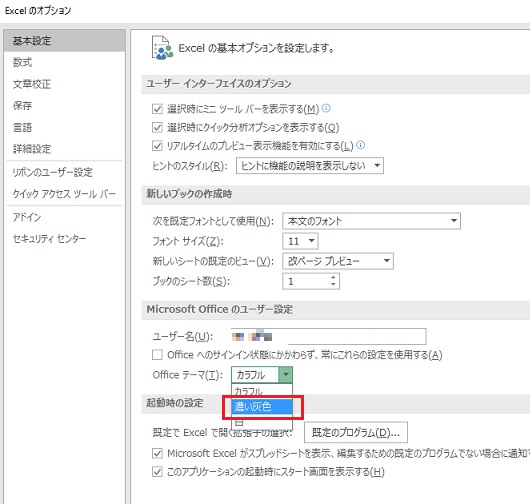Open the font size dropdown showing 11
This screenshot has width=530, height=504.
click(300, 241)
